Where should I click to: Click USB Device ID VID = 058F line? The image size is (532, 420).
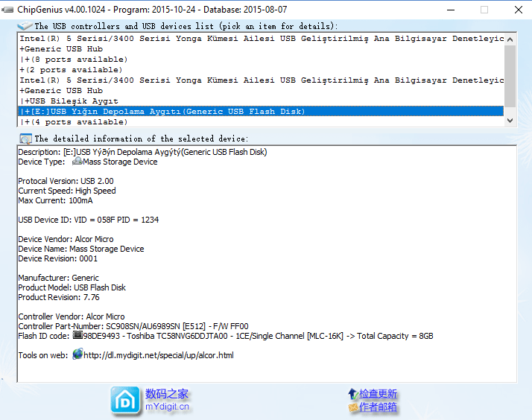tap(88, 220)
